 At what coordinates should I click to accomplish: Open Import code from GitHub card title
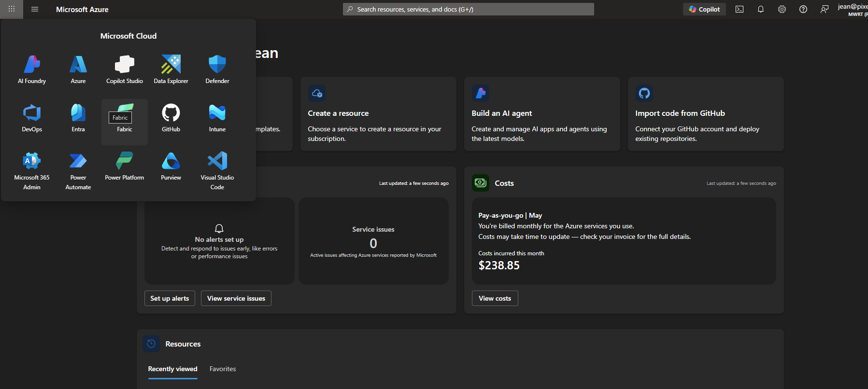pos(680,113)
